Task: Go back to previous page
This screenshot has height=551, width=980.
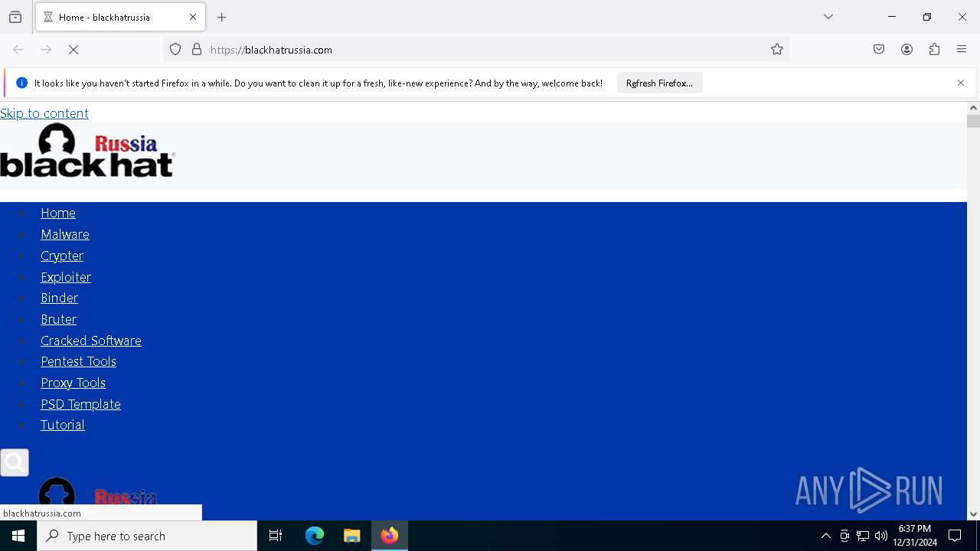Action: 18,50
